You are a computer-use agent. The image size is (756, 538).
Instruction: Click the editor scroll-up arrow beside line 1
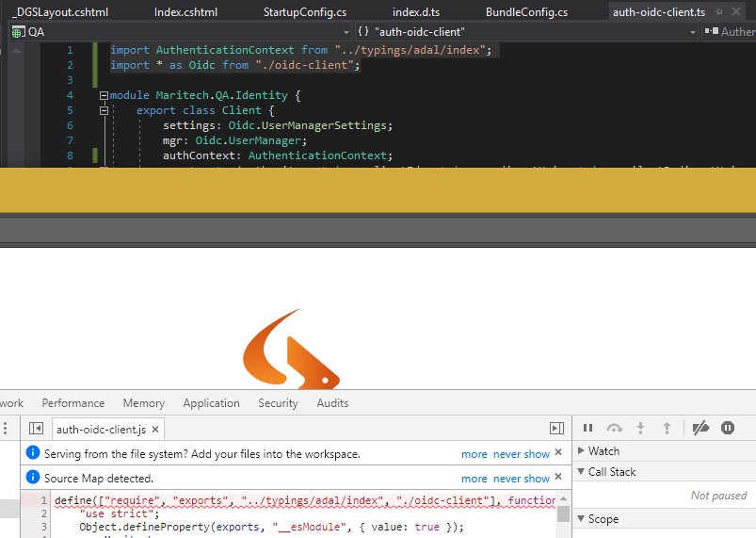point(17,50)
